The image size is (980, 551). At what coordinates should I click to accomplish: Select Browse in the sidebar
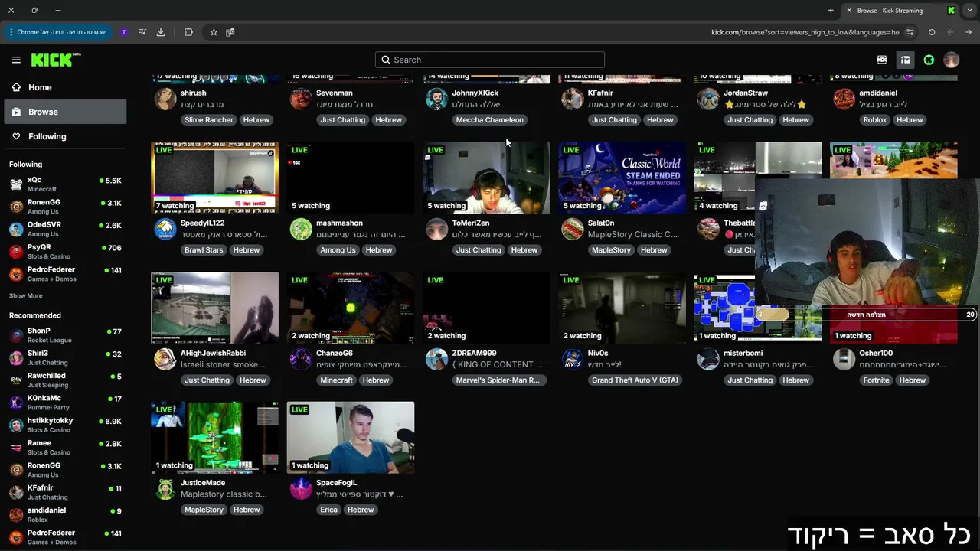pyautogui.click(x=65, y=112)
